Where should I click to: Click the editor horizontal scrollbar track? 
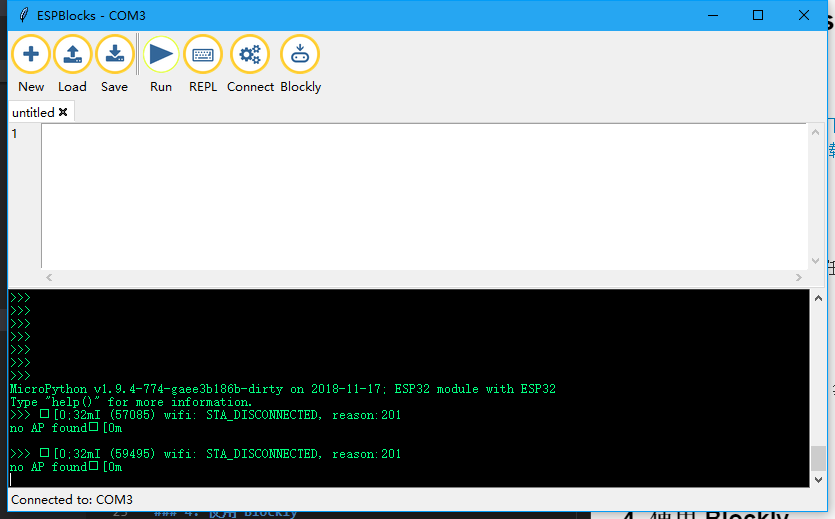(x=420, y=277)
